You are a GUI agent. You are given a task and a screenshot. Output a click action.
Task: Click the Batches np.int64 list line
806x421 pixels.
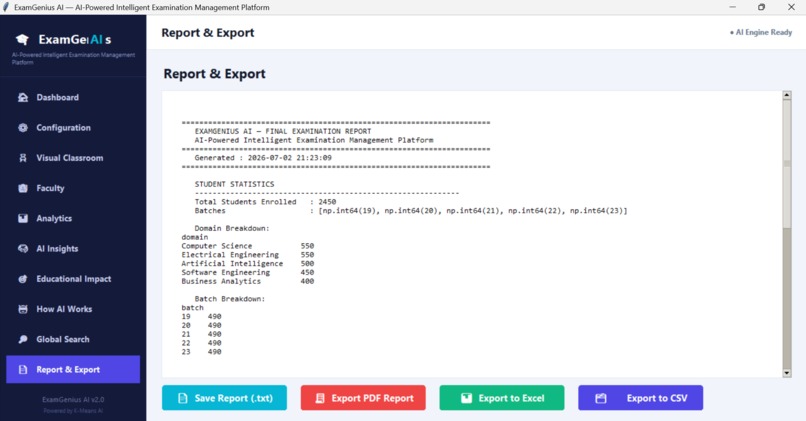point(411,211)
